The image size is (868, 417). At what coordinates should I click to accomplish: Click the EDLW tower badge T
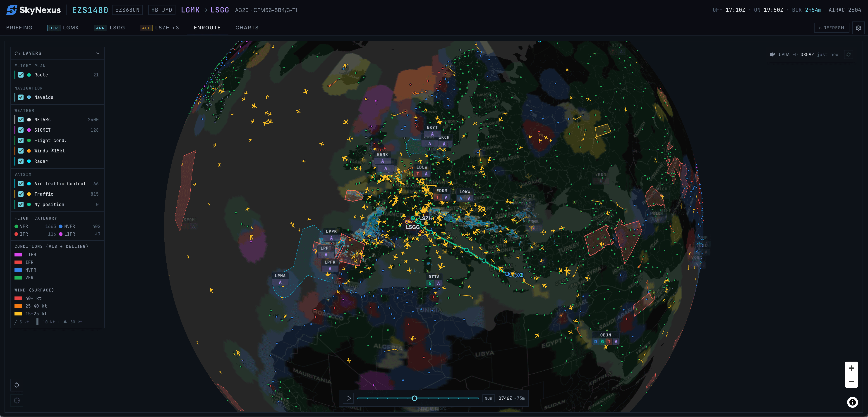pos(418,174)
